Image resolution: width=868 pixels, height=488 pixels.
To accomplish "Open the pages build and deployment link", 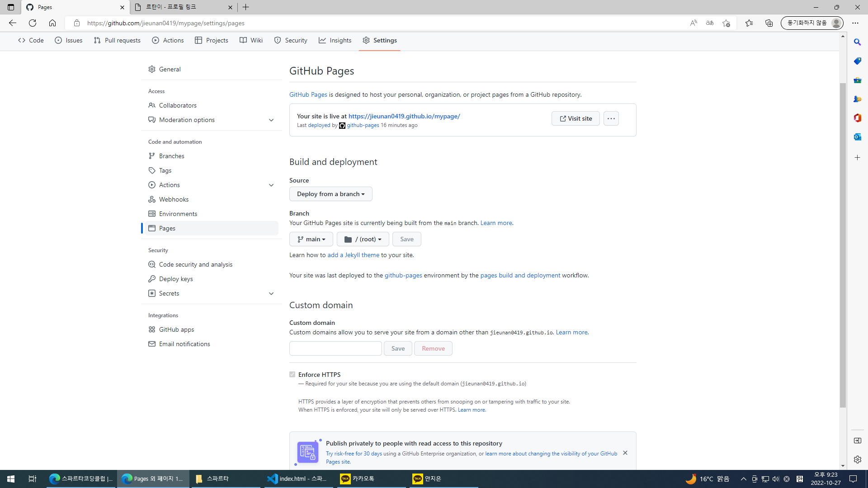I will [520, 275].
